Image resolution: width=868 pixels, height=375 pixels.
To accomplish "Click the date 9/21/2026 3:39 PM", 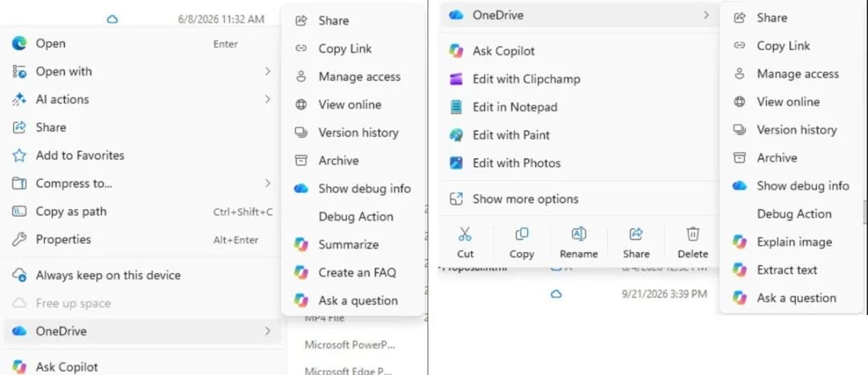I will tap(665, 294).
